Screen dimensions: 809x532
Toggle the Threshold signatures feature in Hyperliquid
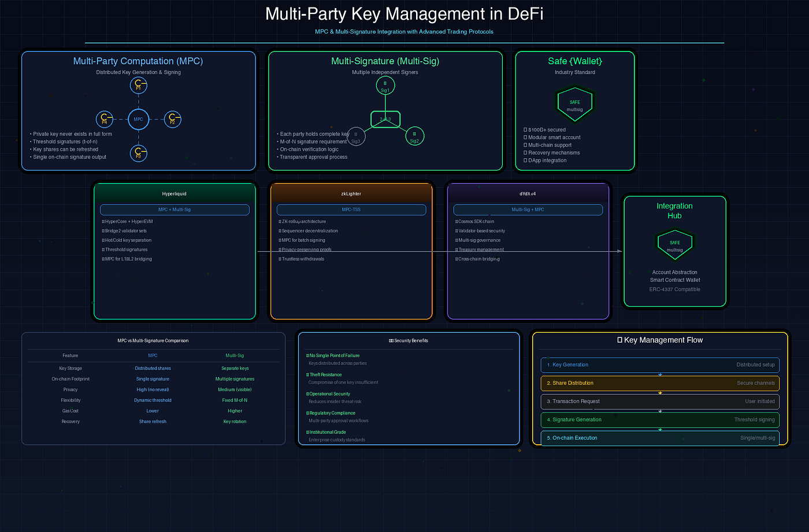tap(127, 249)
